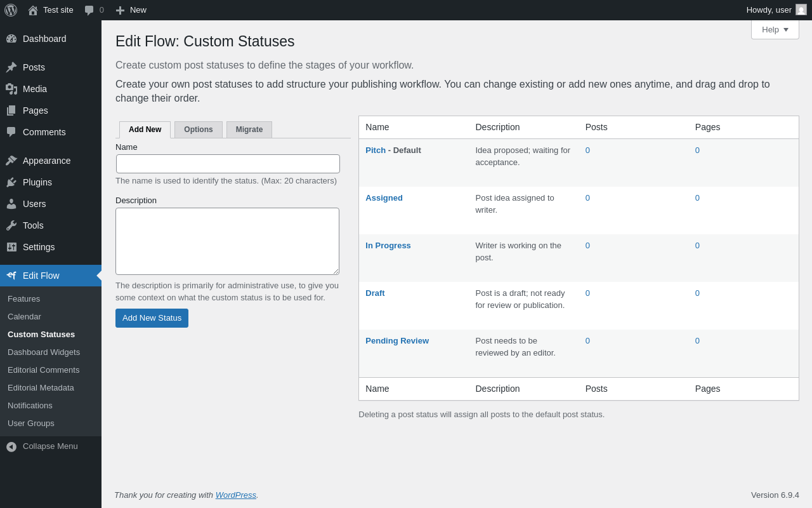This screenshot has height=508, width=812.
Task: Open the comments bubble in admin bar
Action: tap(89, 10)
